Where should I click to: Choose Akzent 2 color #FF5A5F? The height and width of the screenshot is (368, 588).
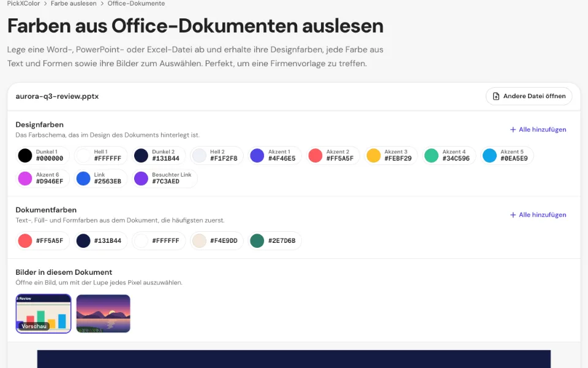point(333,155)
